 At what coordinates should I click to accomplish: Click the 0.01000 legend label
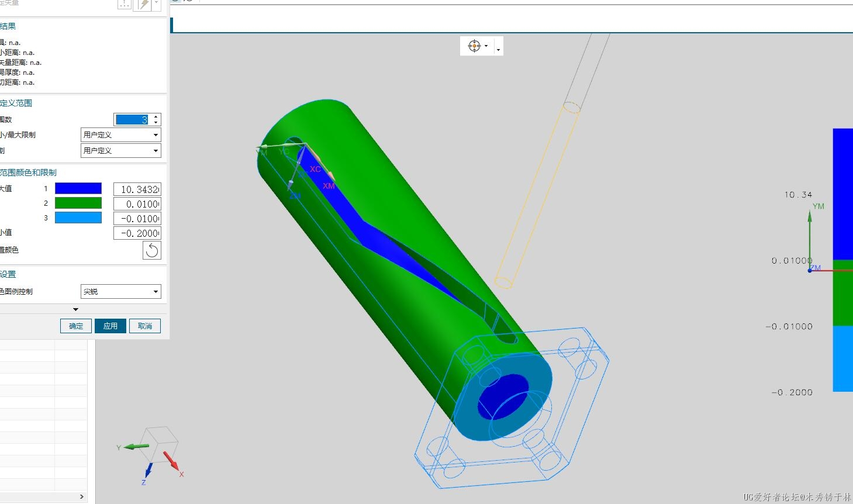[x=792, y=261]
